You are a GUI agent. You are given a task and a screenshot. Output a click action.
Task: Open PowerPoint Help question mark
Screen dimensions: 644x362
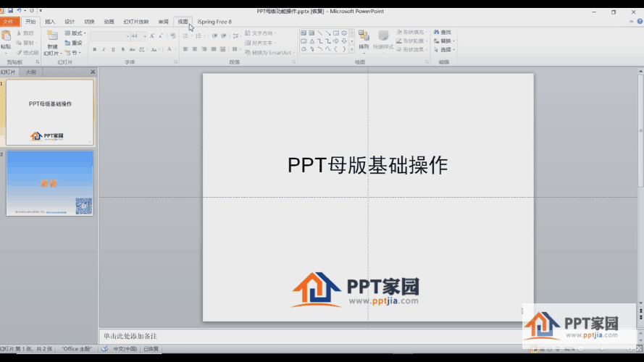640,21
